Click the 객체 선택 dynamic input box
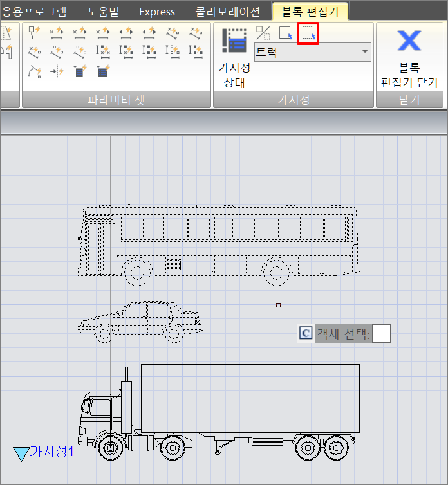The image size is (448, 485). pyautogui.click(x=381, y=333)
